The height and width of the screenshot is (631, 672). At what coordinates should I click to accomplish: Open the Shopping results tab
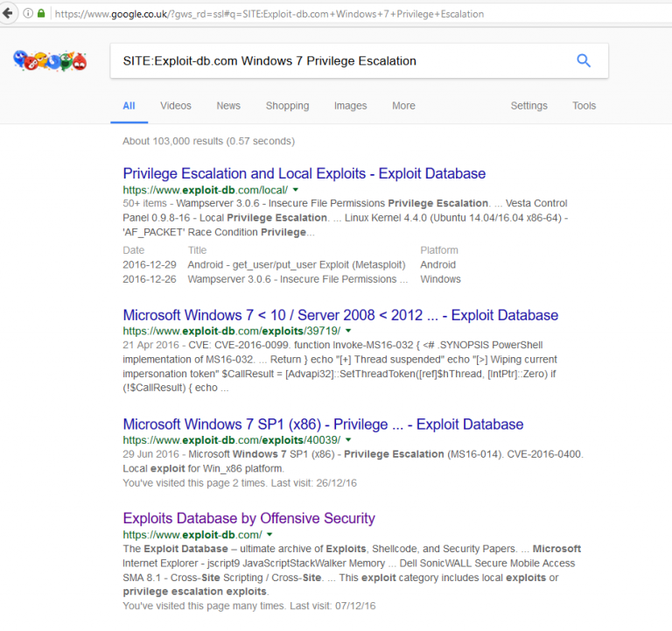287,105
